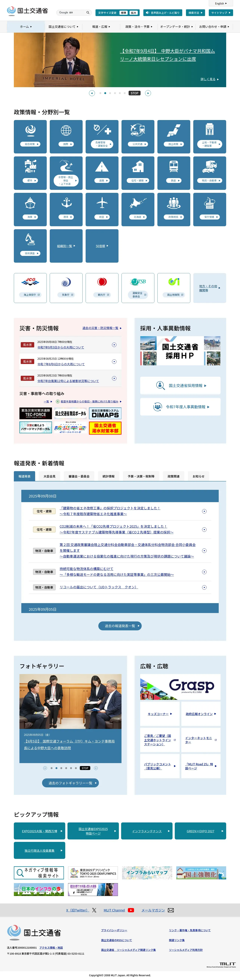Stop the hero banner slideshow with STOP

point(134,93)
